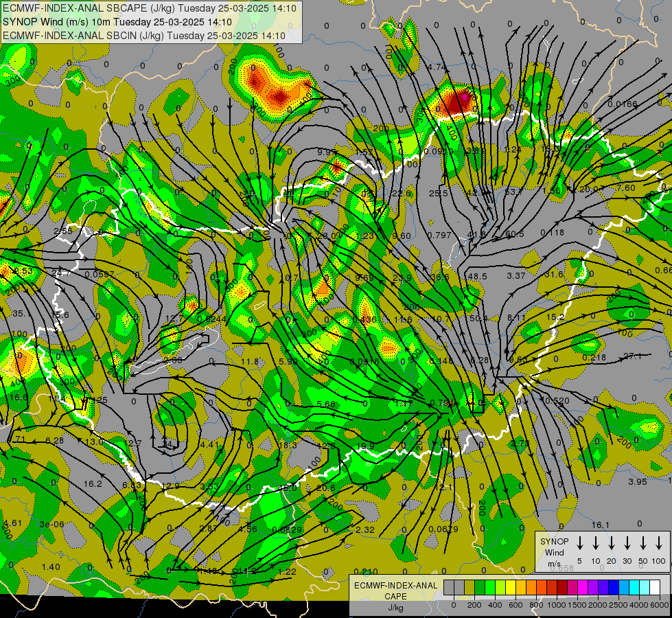The width and height of the screenshot is (672, 618).
Task: Click the map value 3.95
Action: coord(638,481)
